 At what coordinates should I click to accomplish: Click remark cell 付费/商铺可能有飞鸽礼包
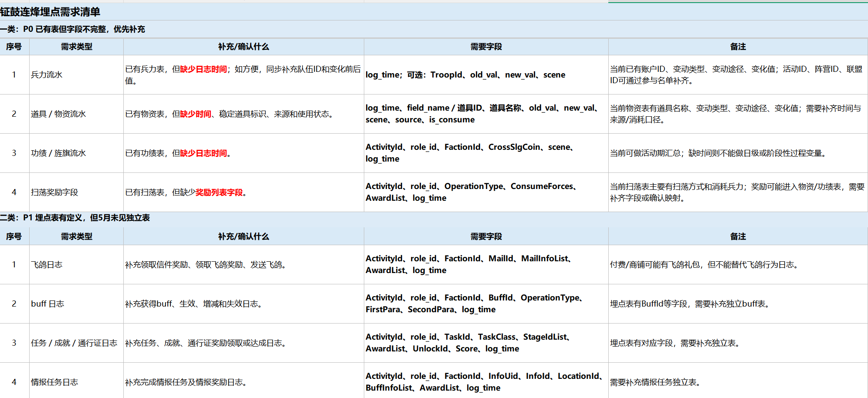[x=738, y=265]
